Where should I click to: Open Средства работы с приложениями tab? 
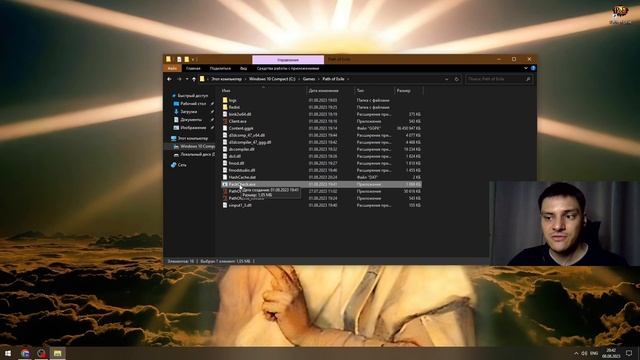(288, 68)
